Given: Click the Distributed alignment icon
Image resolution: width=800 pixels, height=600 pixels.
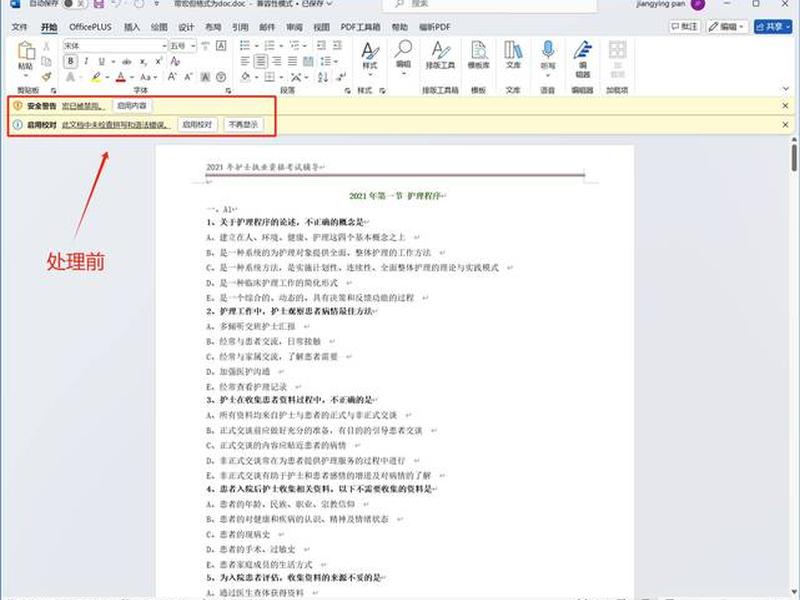Looking at the screenshot, I should pos(308,61).
